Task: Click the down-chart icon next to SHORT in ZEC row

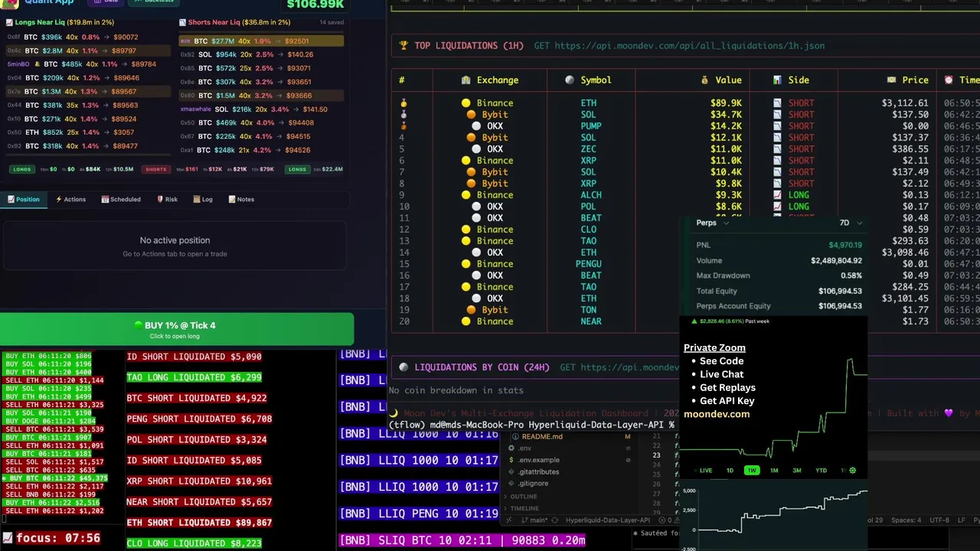Action: pyautogui.click(x=777, y=149)
